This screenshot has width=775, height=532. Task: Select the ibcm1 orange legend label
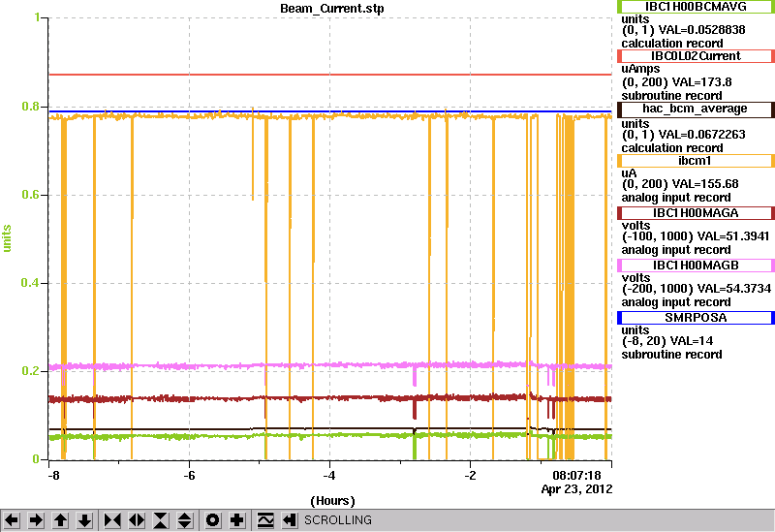696,161
